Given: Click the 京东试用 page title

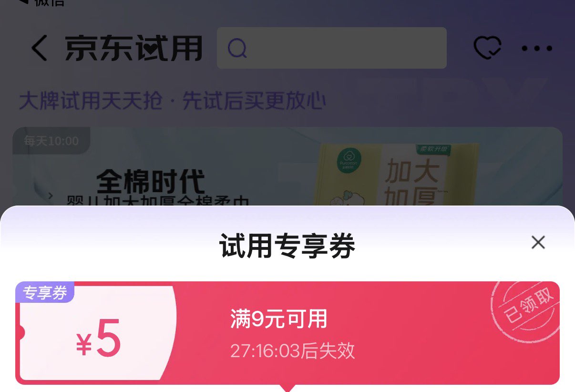Looking at the screenshot, I should [x=134, y=49].
